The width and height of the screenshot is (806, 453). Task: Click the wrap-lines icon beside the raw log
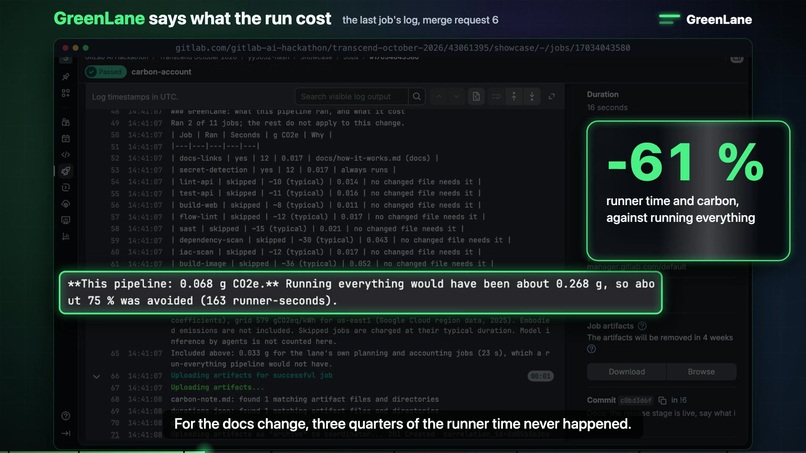pyautogui.click(x=496, y=97)
